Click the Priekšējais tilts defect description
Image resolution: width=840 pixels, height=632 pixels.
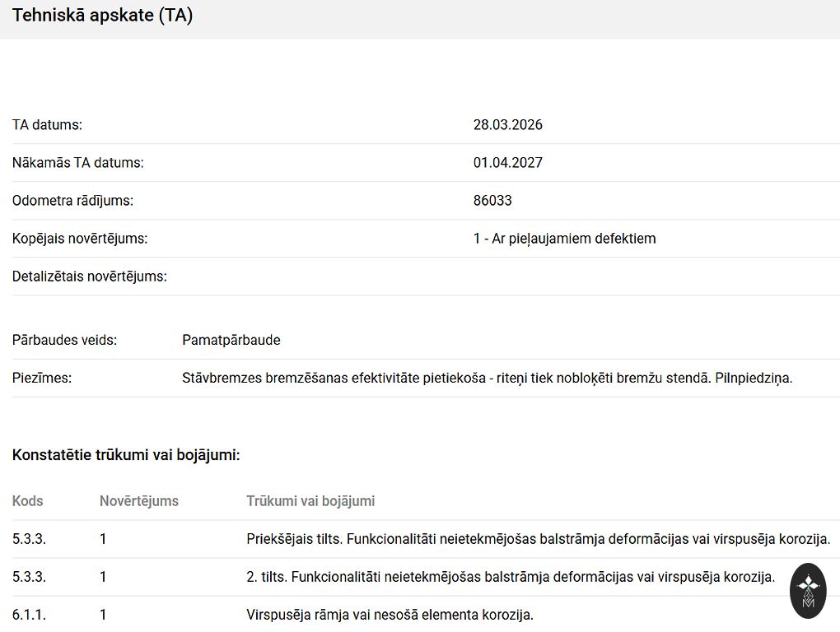(x=538, y=540)
